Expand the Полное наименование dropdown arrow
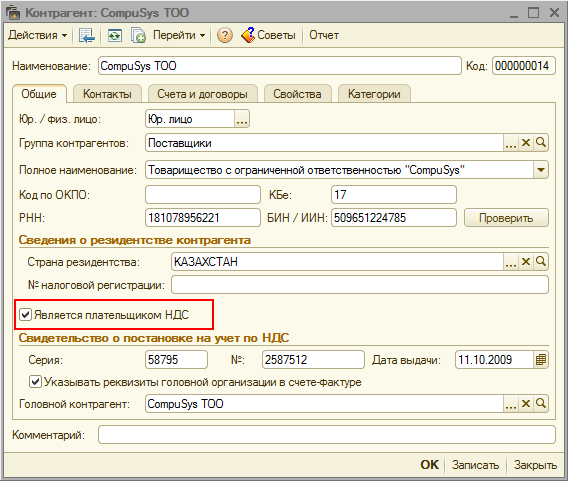Viewport: 568px width, 481px height. (541, 170)
